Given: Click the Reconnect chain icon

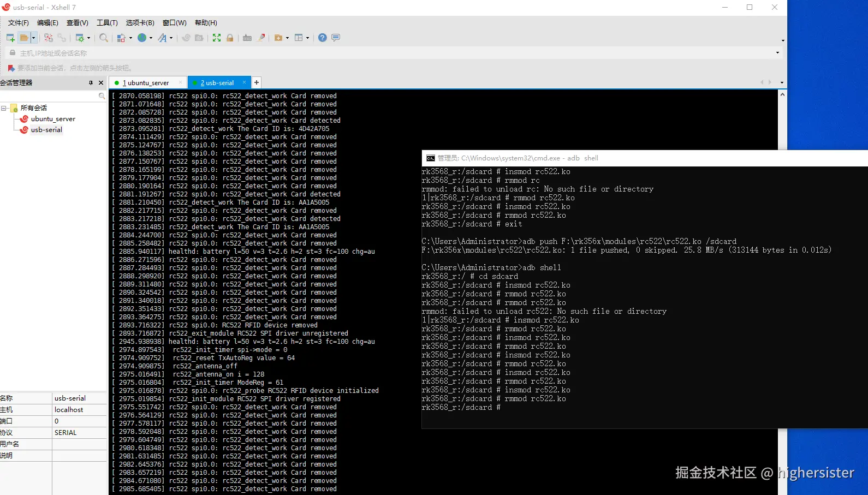Looking at the screenshot, I should (62, 38).
